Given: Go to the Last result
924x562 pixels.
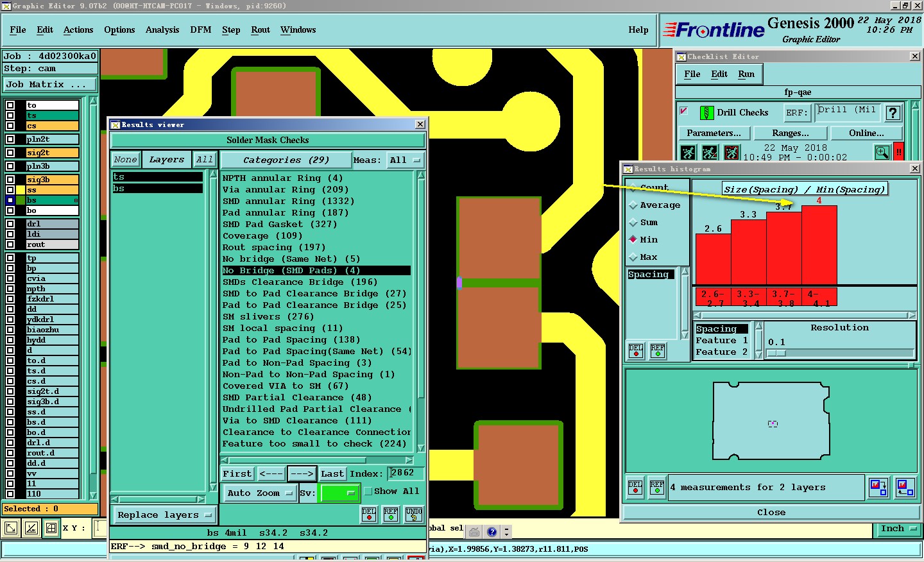Looking at the screenshot, I should (332, 473).
